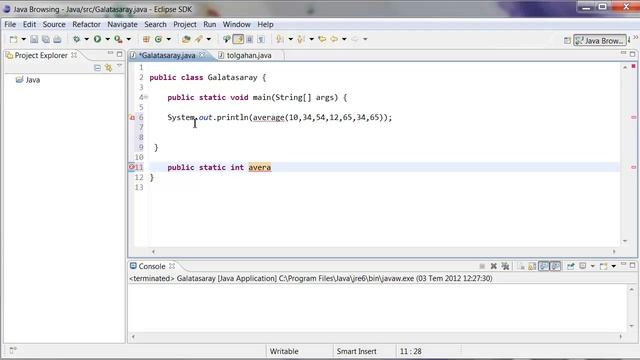Select the Galatasaray.java editor tab
The image size is (640, 360).
[x=167, y=56]
